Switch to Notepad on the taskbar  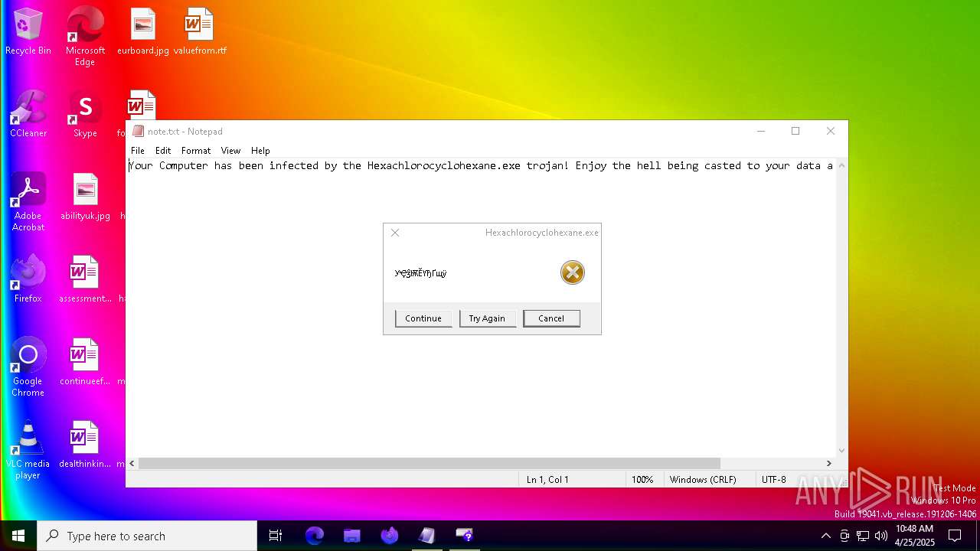[x=426, y=536]
